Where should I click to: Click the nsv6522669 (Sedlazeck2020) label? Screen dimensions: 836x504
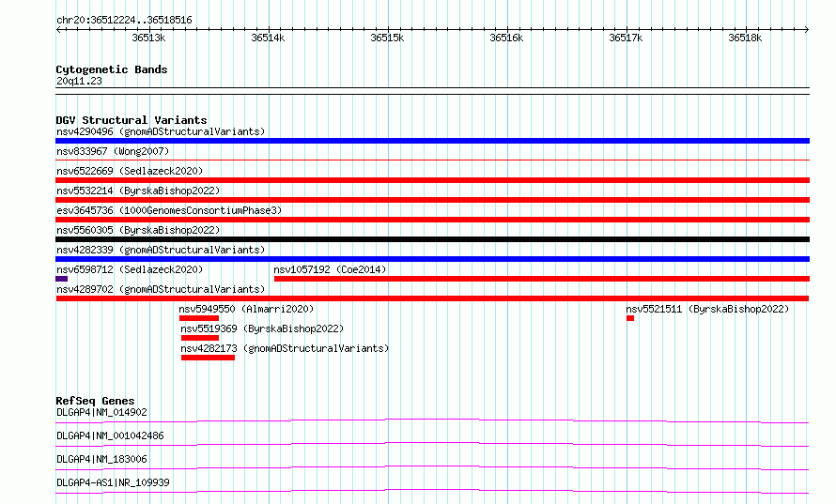tap(130, 171)
